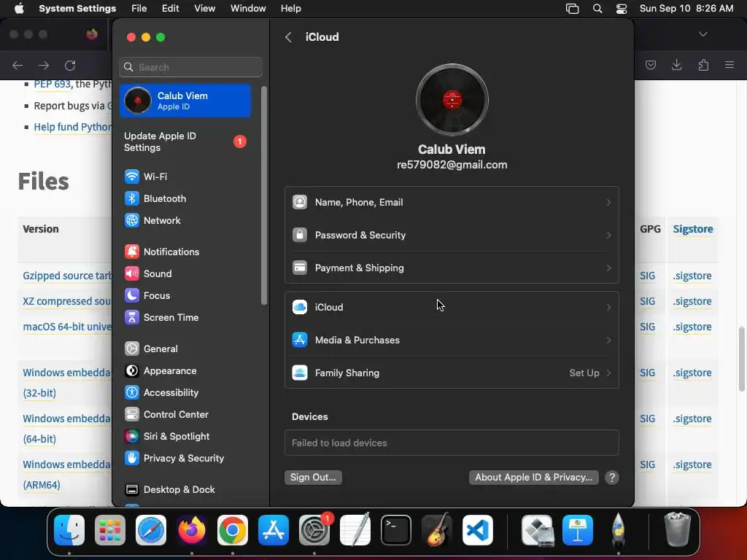Open App Store from the Dock
Image resolution: width=747 pixels, height=560 pixels.
[x=274, y=530]
